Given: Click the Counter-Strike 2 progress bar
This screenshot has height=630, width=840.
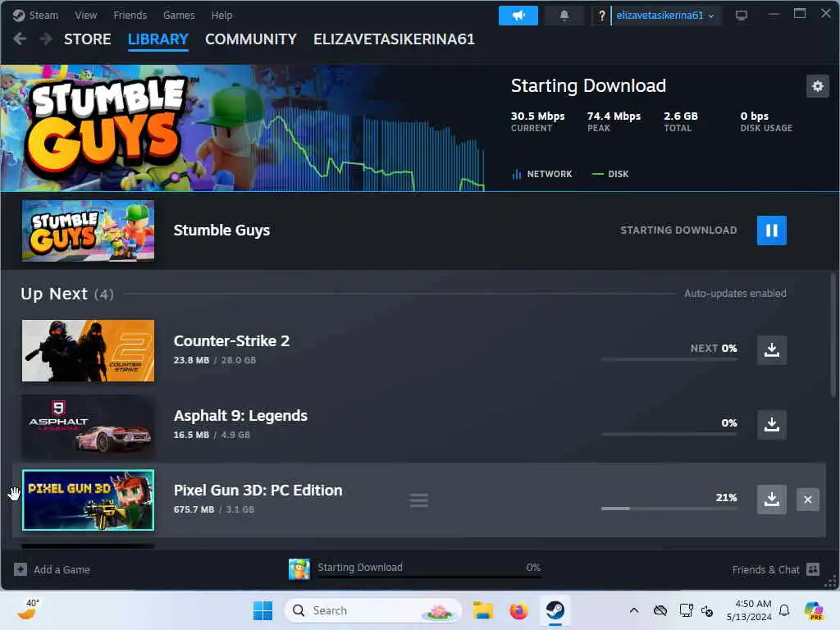Looking at the screenshot, I should [x=669, y=359].
